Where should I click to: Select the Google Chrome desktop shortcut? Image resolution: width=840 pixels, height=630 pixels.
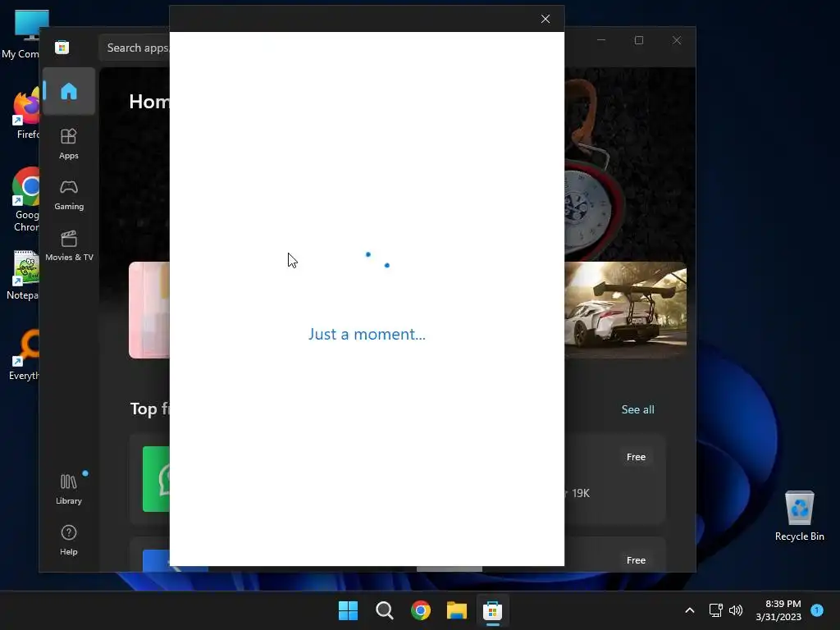coord(25,200)
